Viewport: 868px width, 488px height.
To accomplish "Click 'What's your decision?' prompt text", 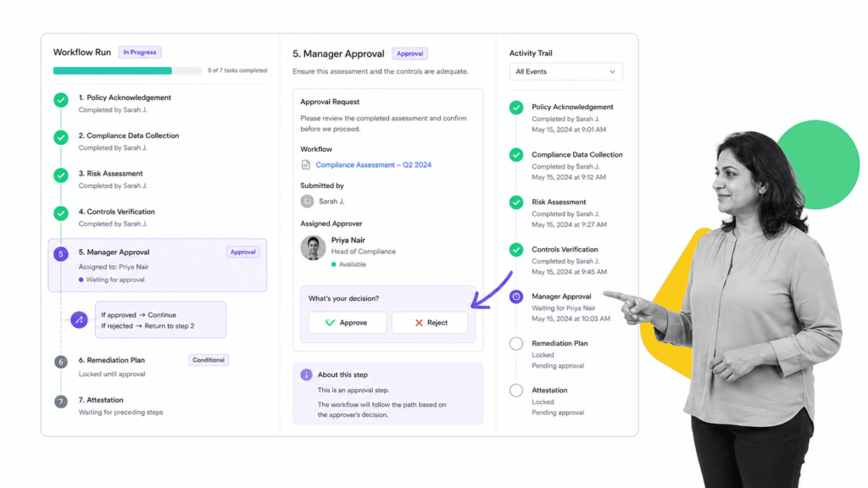I will [x=343, y=298].
